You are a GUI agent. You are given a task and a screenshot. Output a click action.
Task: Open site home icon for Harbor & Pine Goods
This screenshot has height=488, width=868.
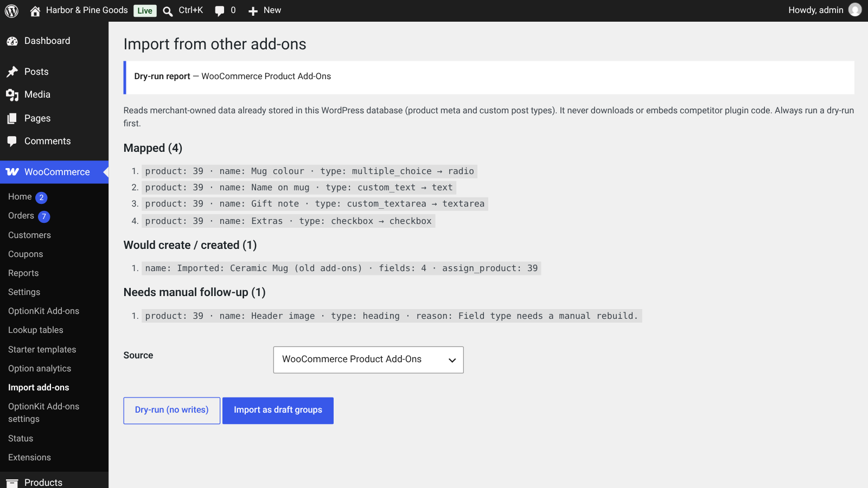coord(35,11)
